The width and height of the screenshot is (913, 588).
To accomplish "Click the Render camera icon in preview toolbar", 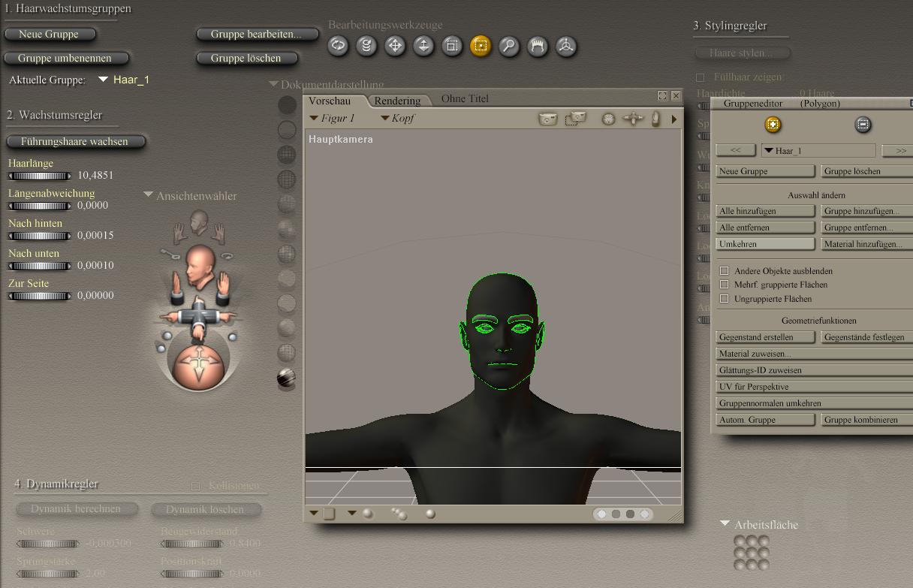I will pos(548,119).
